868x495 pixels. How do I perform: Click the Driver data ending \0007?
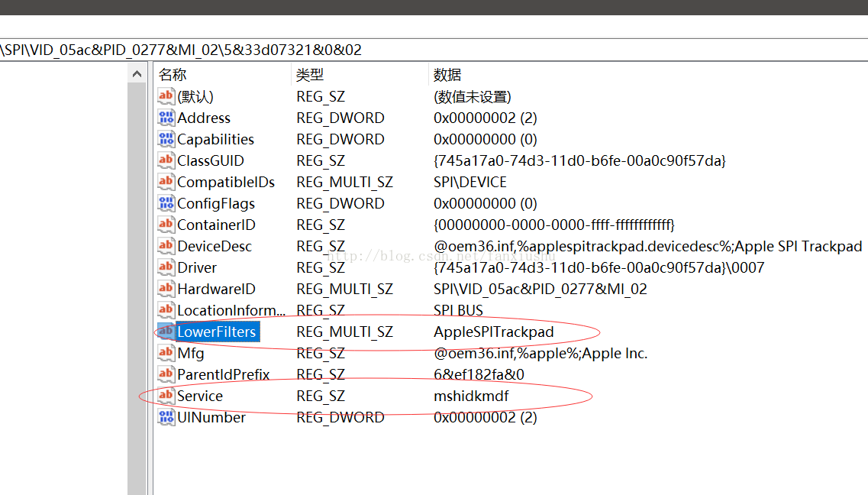coord(599,268)
